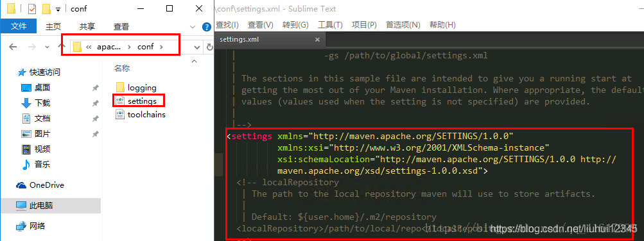This screenshot has height=241, width=644.
Task: Refresh the Explorer folder view
Action: pos(209,47)
